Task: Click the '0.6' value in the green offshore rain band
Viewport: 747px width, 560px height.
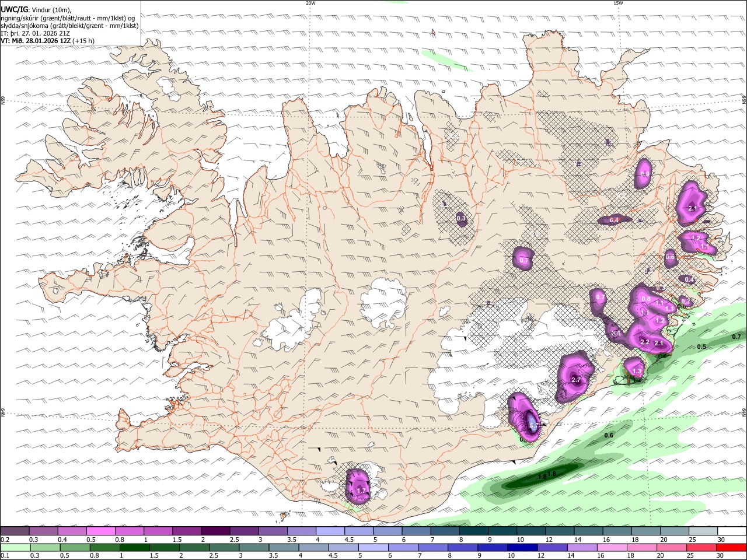Action: click(x=609, y=436)
